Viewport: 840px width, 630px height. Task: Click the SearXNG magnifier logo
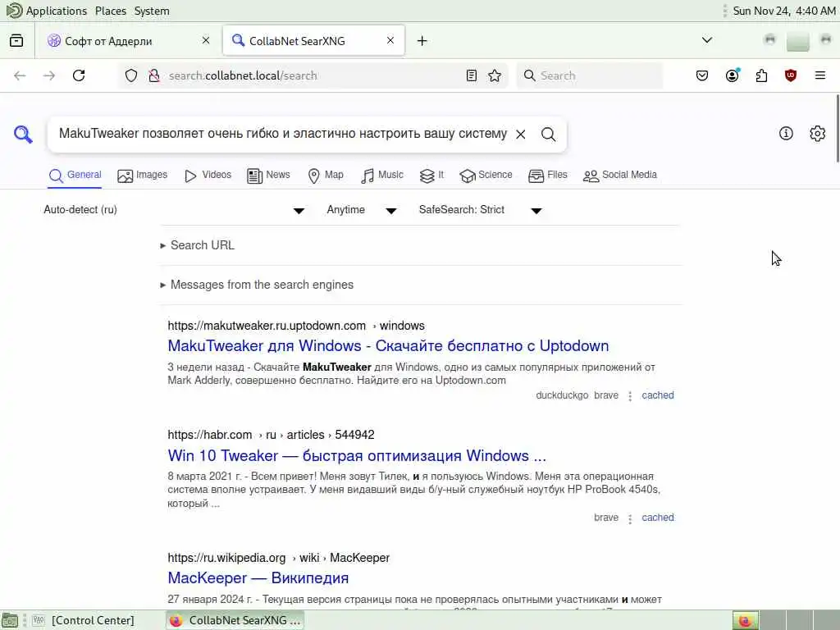coord(23,134)
